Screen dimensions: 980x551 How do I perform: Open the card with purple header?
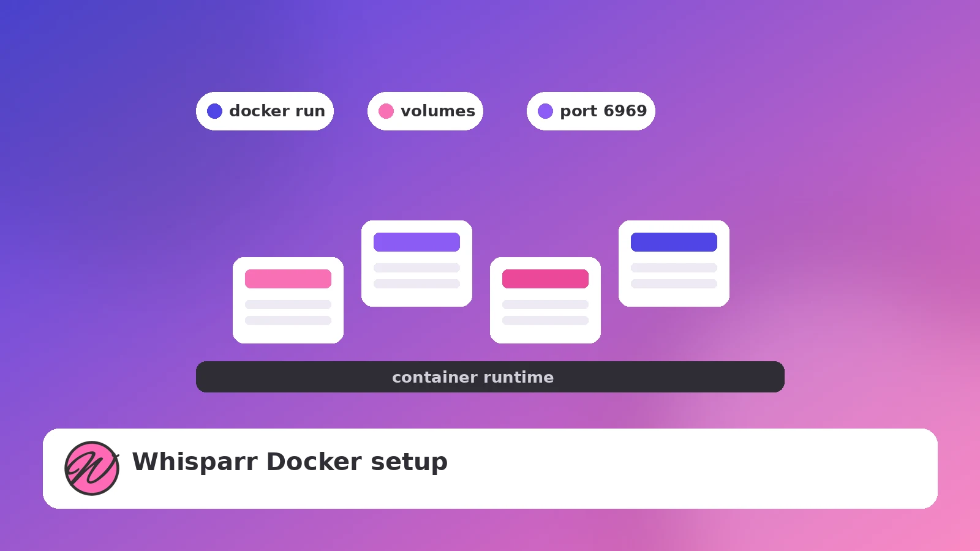417,263
